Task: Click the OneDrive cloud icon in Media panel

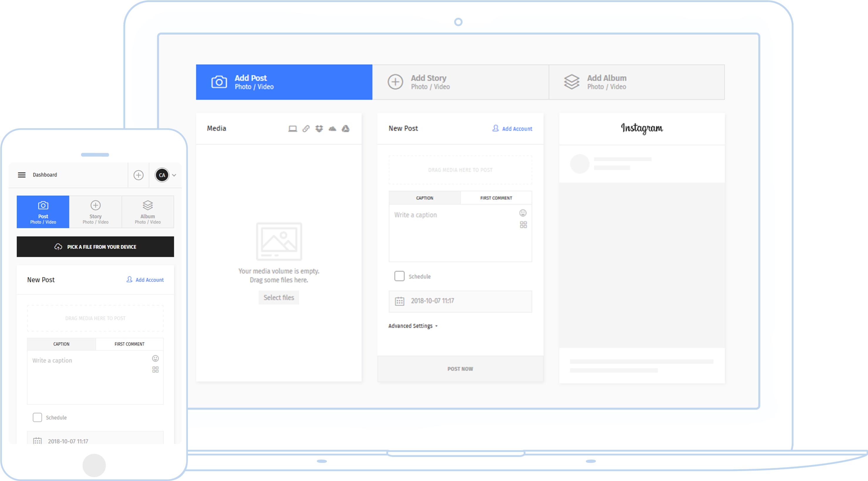Action: coord(332,129)
